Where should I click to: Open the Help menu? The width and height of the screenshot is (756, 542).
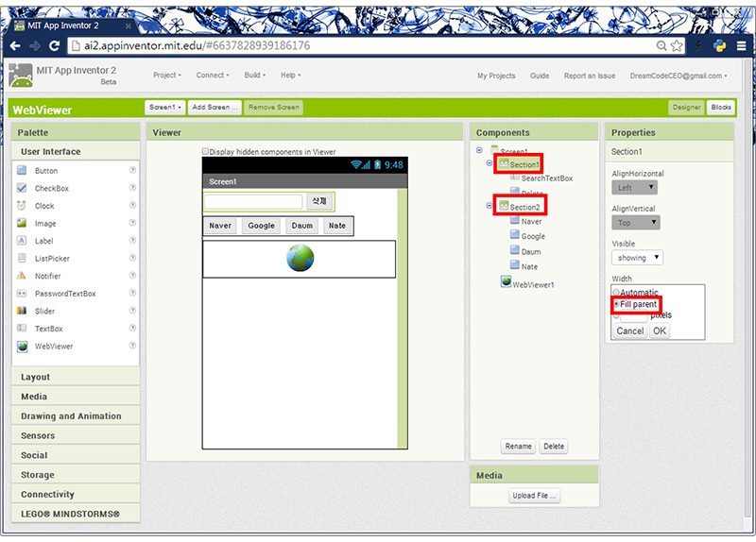291,76
